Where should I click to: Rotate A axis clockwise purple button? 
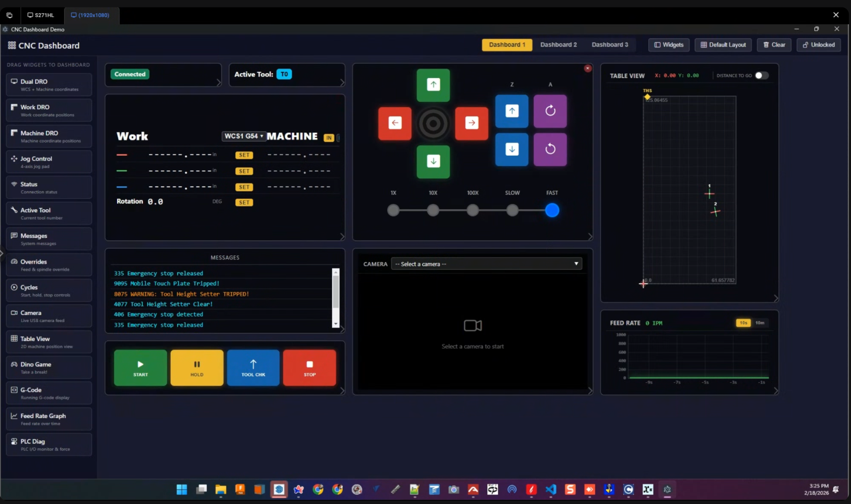coord(550,111)
